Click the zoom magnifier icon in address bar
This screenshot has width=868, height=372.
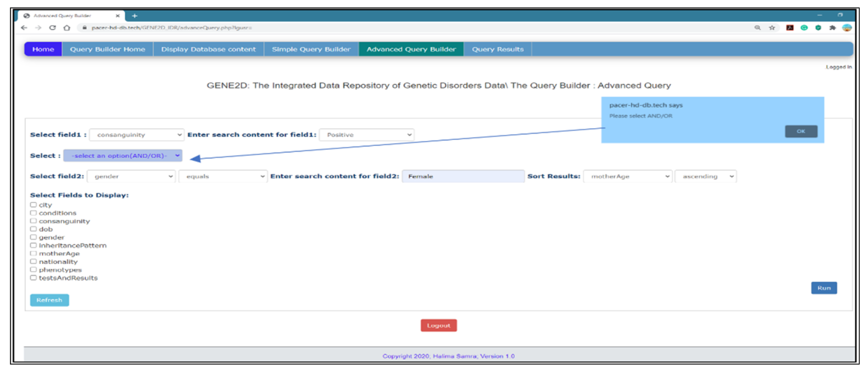point(758,28)
